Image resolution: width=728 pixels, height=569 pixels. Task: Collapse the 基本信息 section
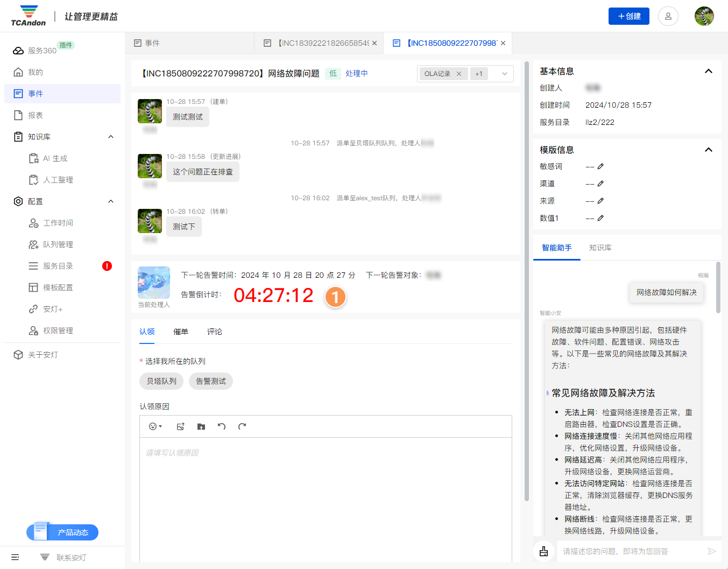708,71
